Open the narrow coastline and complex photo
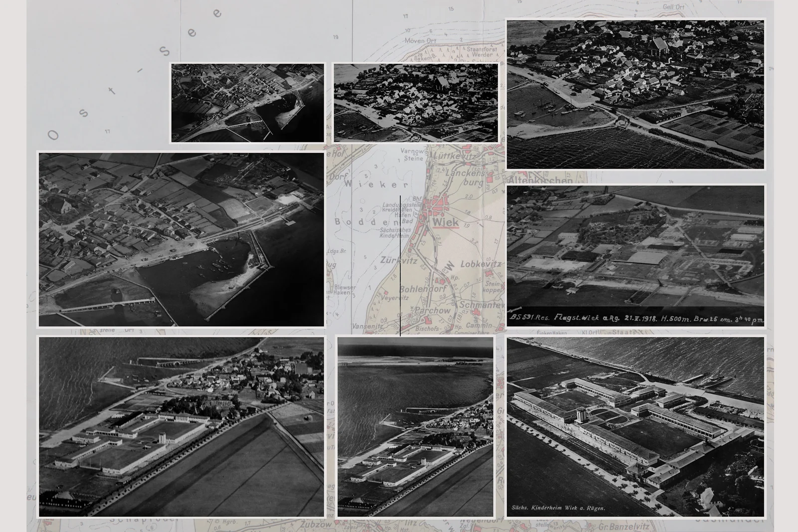Screen dimensions: 798x532 point(415,427)
